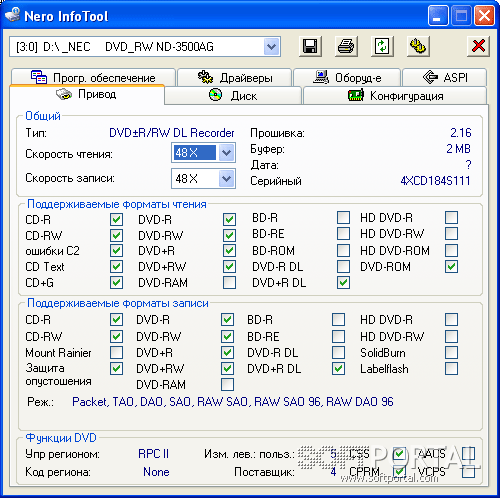The width and height of the screenshot is (500, 498).
Task: Toggle DVD-ROM read format checkbox
Action: click(x=451, y=267)
